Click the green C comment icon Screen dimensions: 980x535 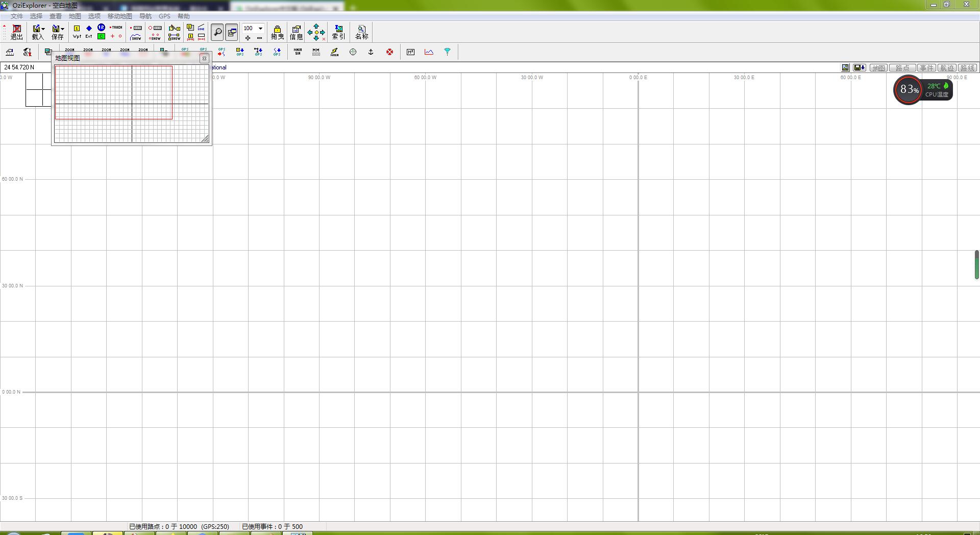click(x=101, y=37)
